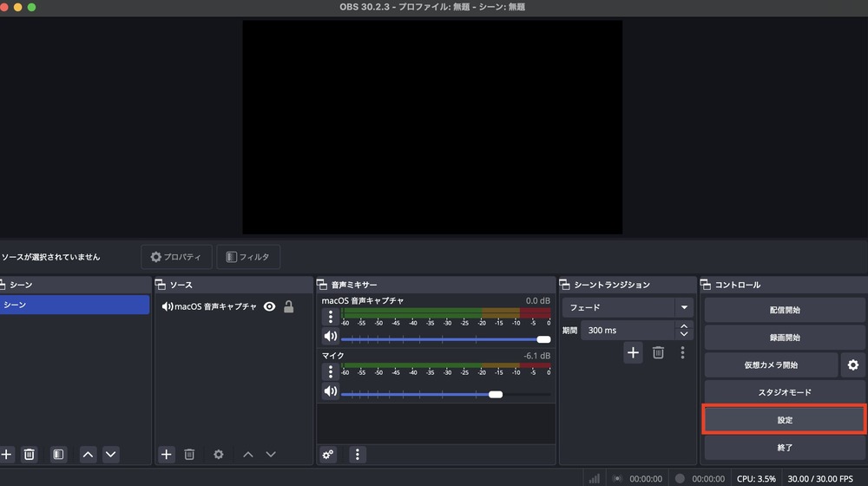Image resolution: width=868 pixels, height=486 pixels.
Task: Click the Sources panel dock icon
Action: (x=161, y=285)
